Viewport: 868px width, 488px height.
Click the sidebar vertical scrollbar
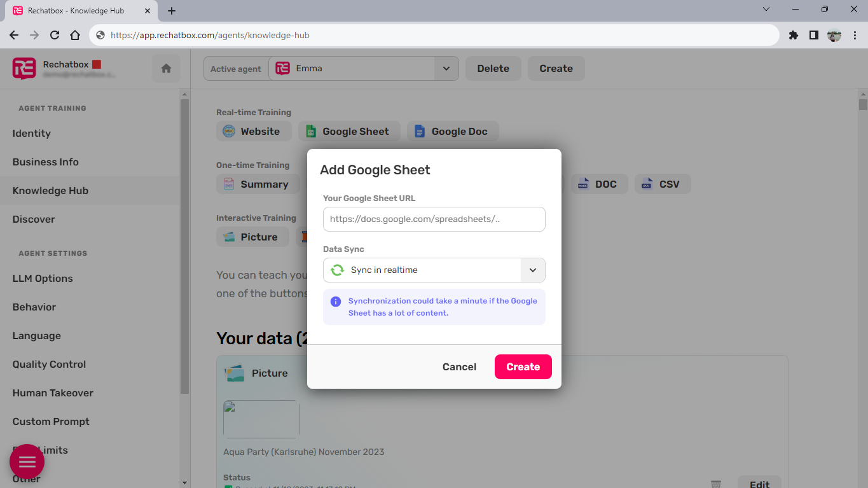(x=185, y=246)
